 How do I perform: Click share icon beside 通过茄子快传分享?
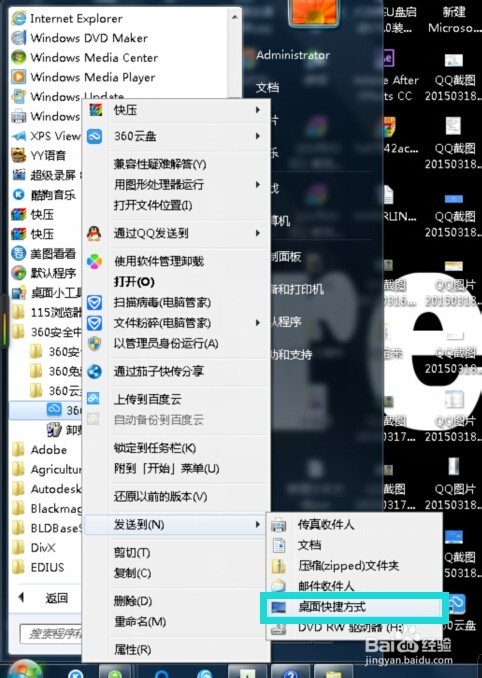[94, 371]
